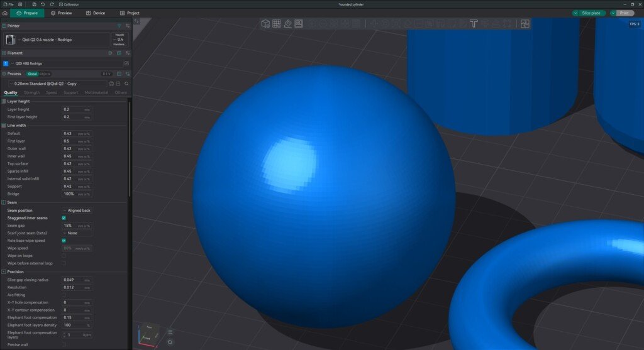644x350 pixels.
Task: Enable Arc fitting checkbox
Action: [x=64, y=295]
